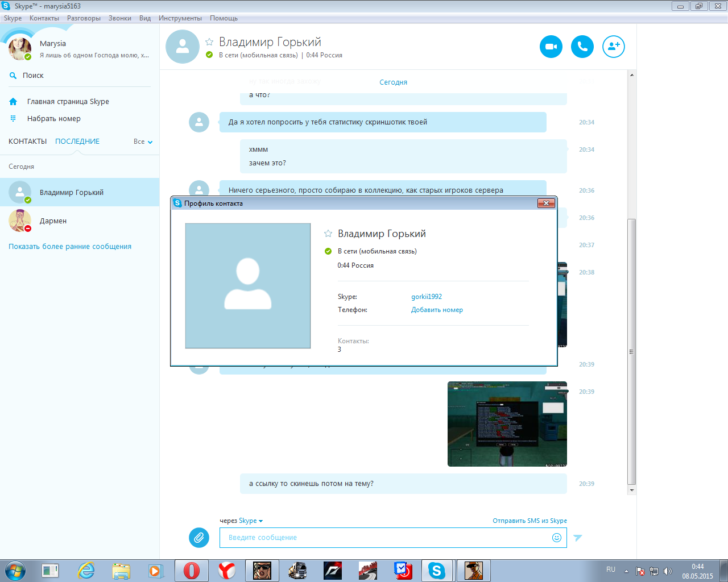Click Главная страница Skype
Image resolution: width=728 pixels, height=582 pixels.
click(68, 102)
